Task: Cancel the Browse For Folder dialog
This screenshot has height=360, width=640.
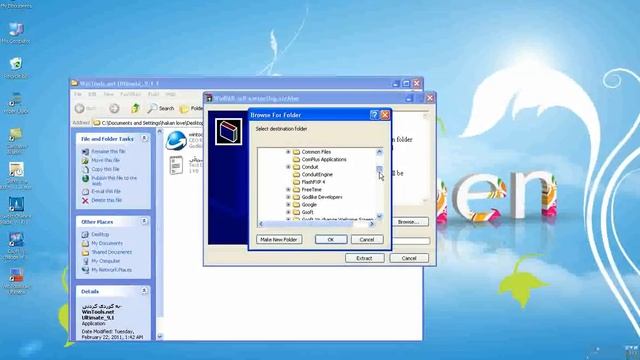Action: [367, 240]
